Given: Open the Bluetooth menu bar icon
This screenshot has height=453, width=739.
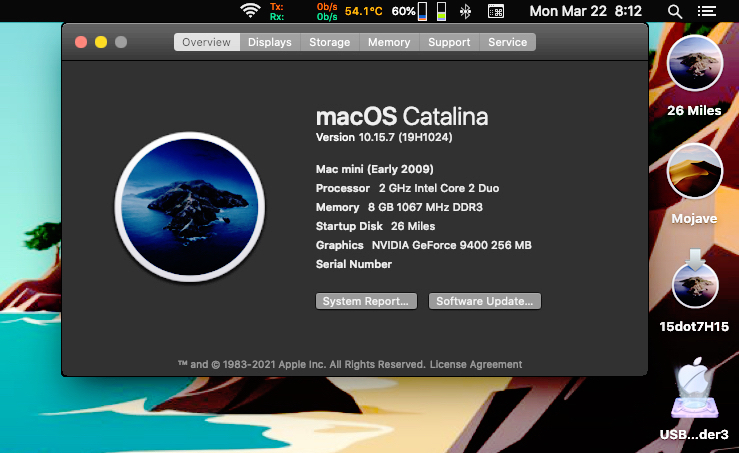Looking at the screenshot, I should [465, 11].
